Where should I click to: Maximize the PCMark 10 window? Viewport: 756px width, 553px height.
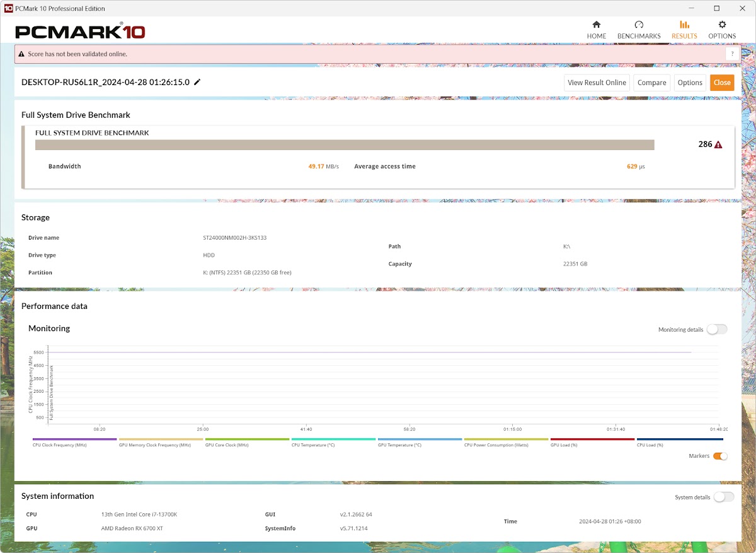pyautogui.click(x=716, y=8)
